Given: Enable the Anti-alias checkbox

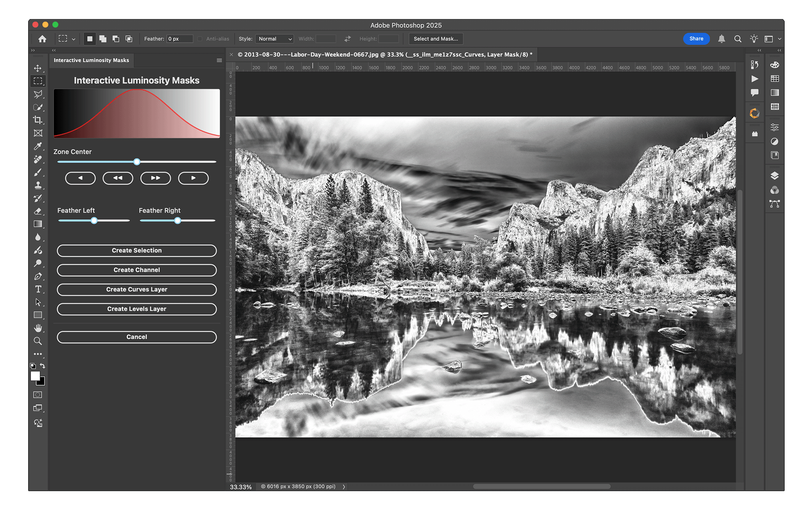Looking at the screenshot, I should click(x=200, y=39).
